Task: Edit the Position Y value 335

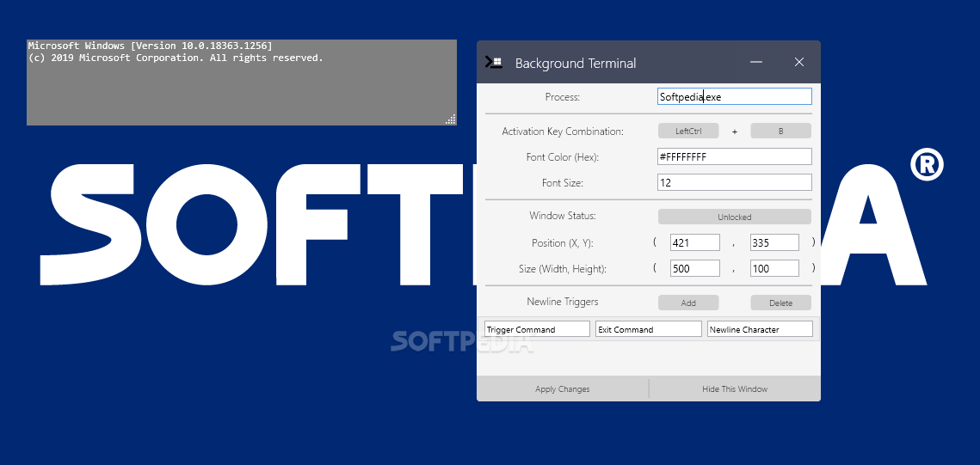Action: (774, 242)
